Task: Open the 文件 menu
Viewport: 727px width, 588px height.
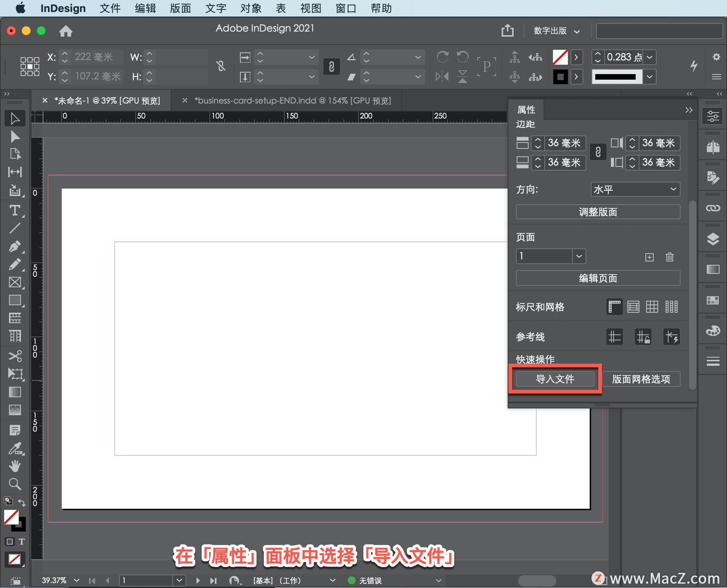Action: click(110, 8)
